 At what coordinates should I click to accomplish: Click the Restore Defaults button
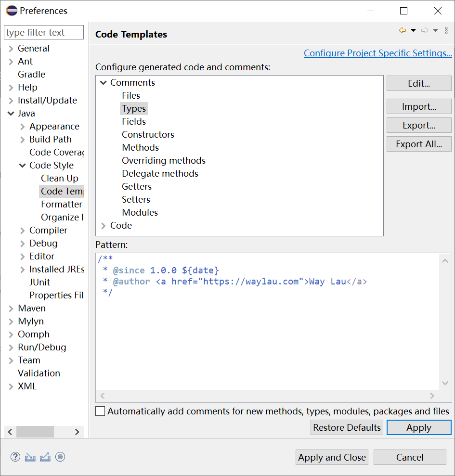[347, 427]
